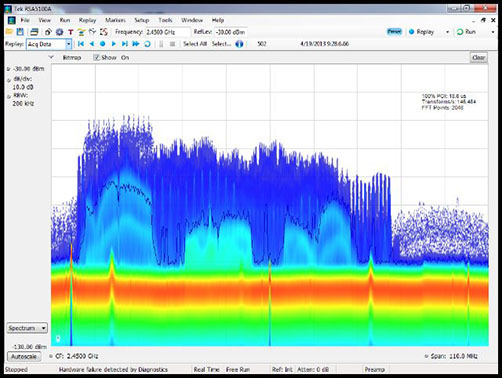
Task: Open file using the folder icon
Action: point(9,32)
